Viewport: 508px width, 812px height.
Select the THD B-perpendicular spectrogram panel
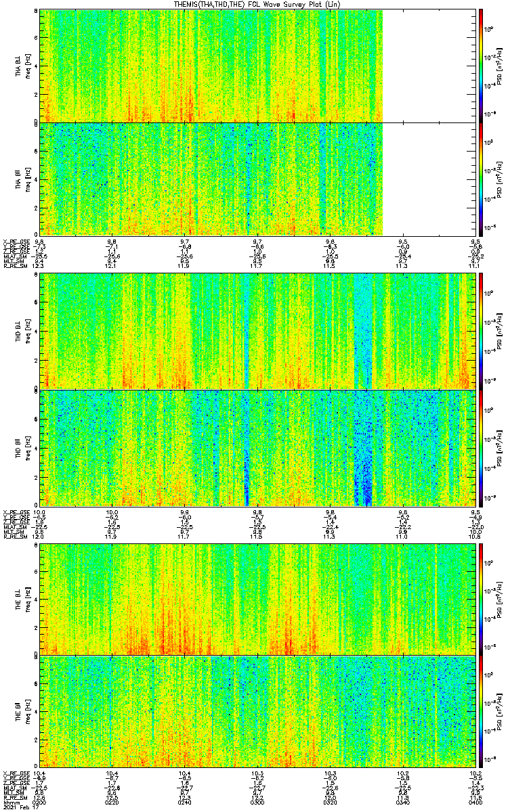click(x=259, y=331)
